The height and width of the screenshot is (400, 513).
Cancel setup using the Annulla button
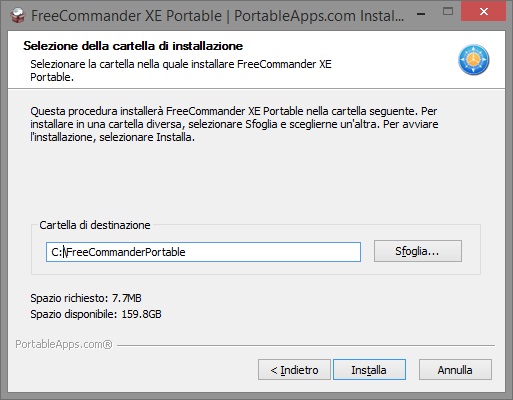point(455,369)
